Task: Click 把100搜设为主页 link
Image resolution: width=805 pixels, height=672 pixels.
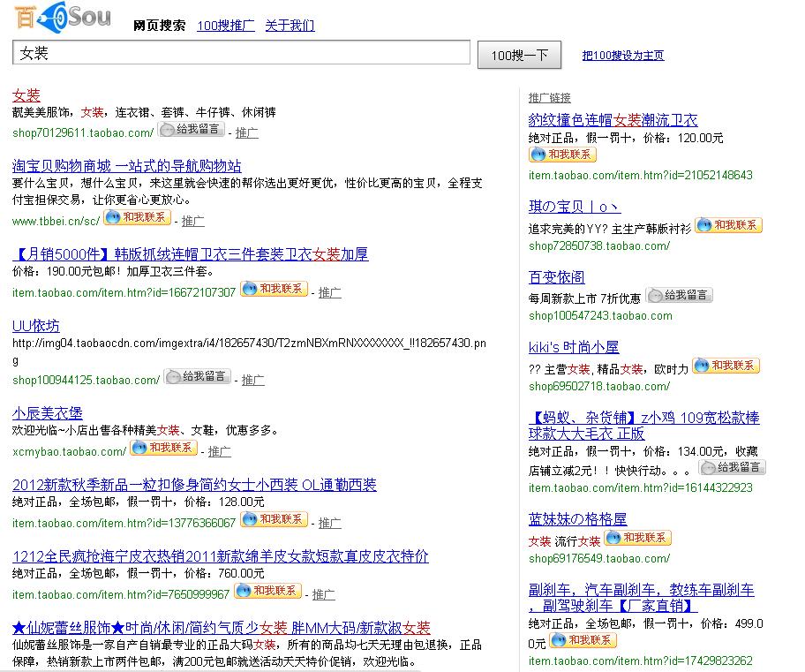Action: click(622, 56)
